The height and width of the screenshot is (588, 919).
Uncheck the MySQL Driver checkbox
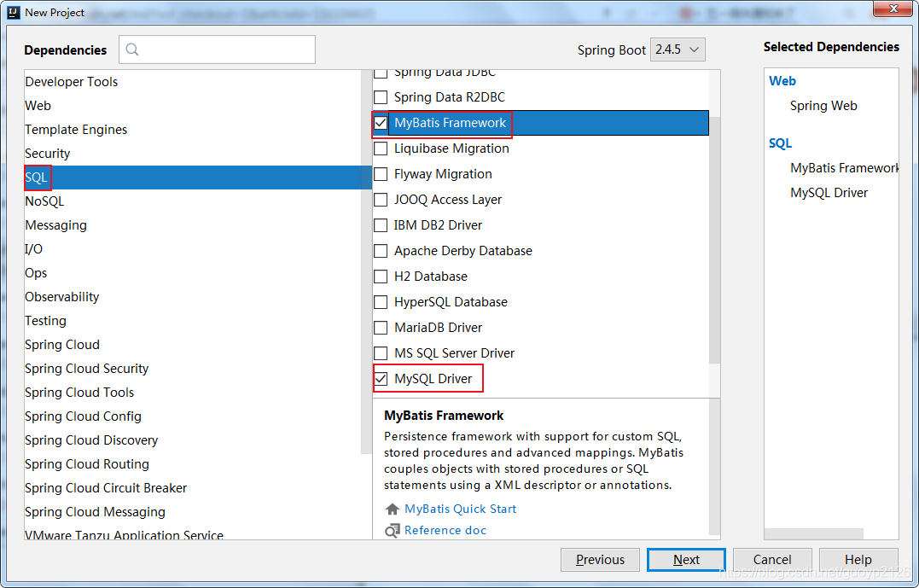(x=381, y=379)
